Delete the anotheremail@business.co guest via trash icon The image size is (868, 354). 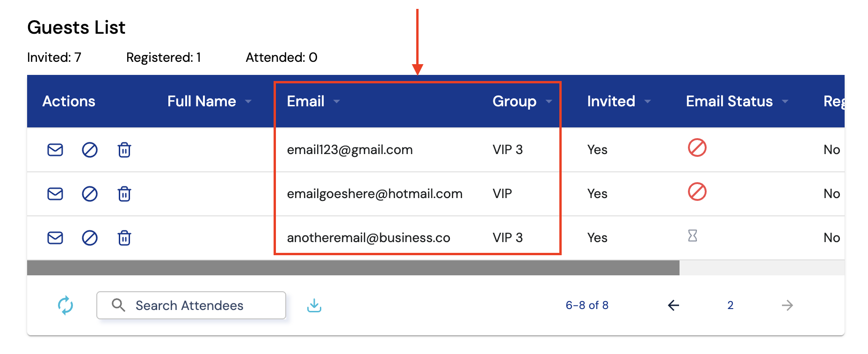(124, 238)
